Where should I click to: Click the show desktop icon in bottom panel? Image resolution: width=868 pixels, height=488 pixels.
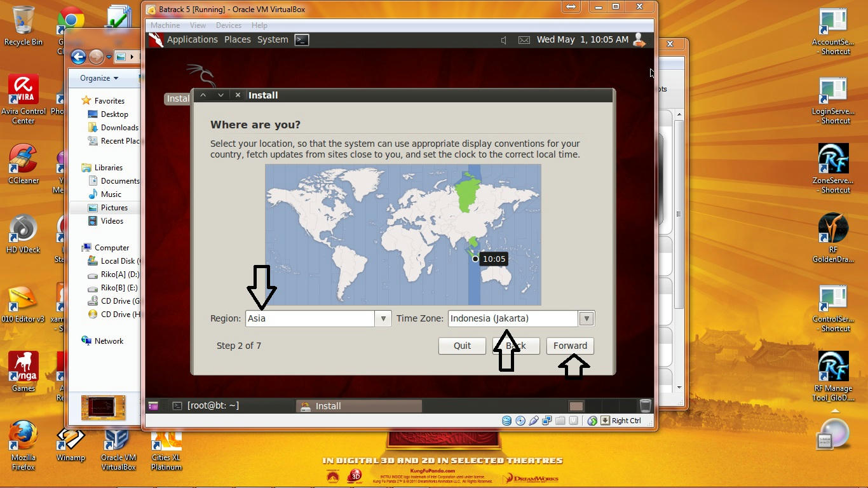tap(153, 405)
